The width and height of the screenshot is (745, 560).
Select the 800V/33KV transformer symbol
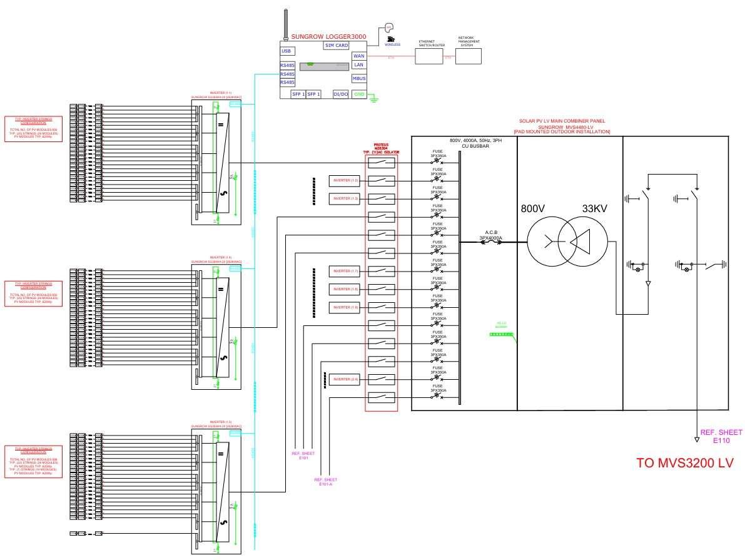tap(567, 242)
